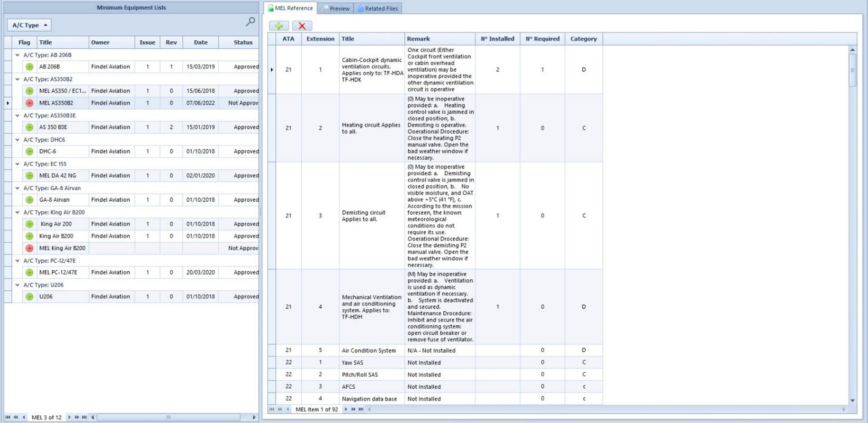Collapse the A/C Type: AS350B3E group
This screenshot has width=868, height=423.
(x=17, y=115)
